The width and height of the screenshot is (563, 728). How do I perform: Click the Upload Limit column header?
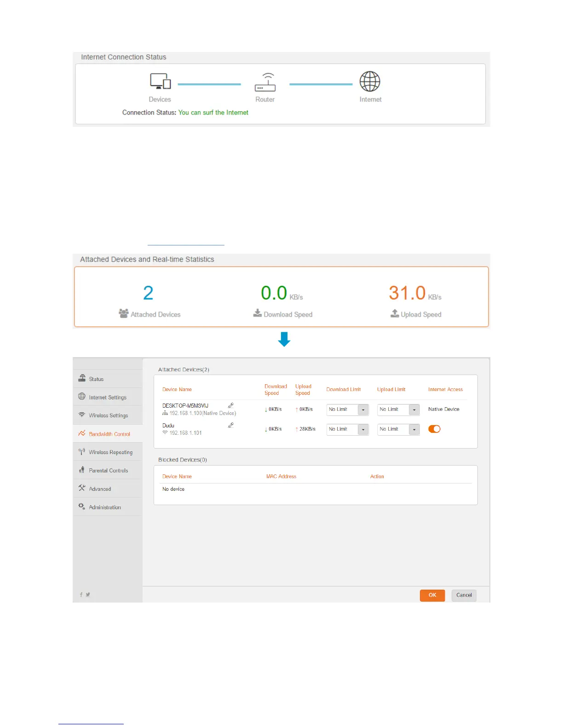[x=391, y=389]
